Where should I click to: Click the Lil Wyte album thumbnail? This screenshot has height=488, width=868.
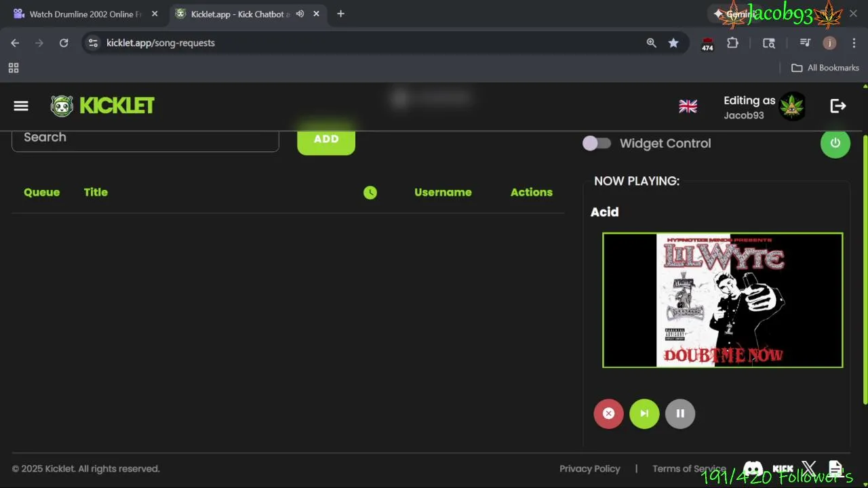point(723,300)
